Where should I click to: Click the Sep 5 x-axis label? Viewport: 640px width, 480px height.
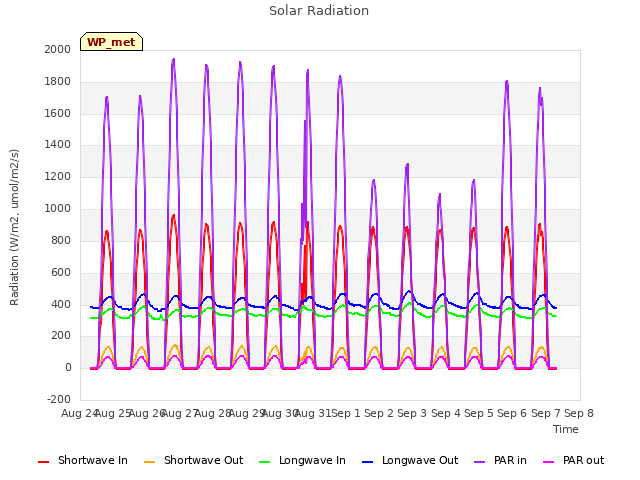[479, 413]
